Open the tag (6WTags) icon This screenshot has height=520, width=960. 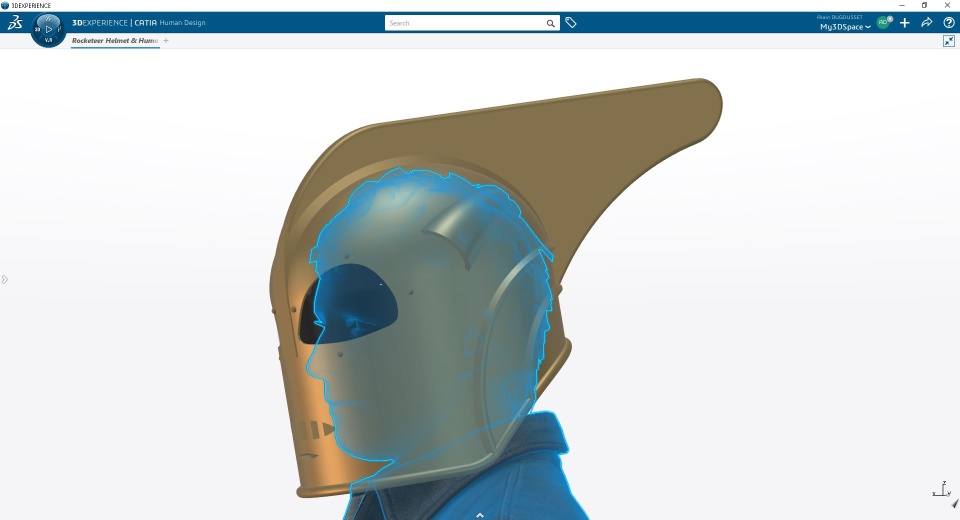[571, 23]
